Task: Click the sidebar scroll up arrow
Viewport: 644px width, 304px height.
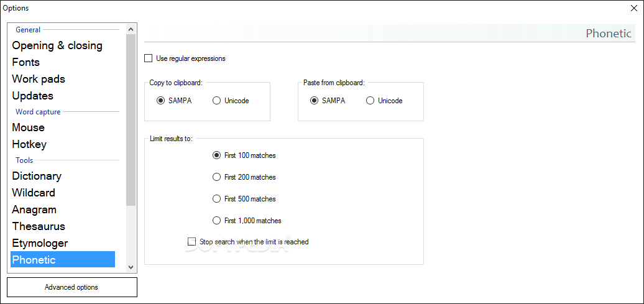Action: [x=131, y=29]
